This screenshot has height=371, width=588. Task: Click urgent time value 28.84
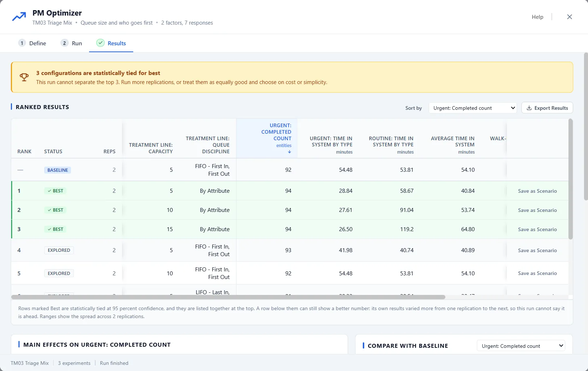tap(345, 191)
